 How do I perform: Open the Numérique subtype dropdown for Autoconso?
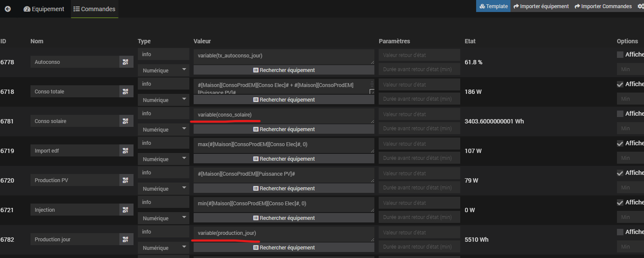click(164, 70)
